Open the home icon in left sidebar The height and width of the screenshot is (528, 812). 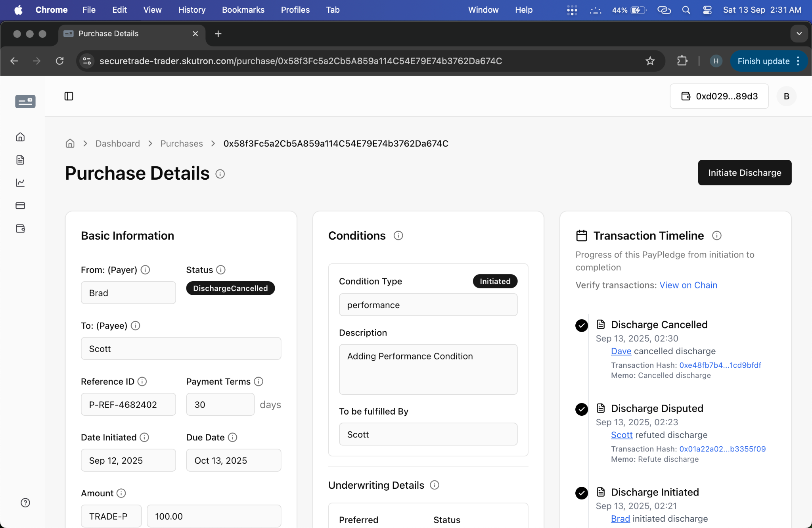(x=20, y=137)
